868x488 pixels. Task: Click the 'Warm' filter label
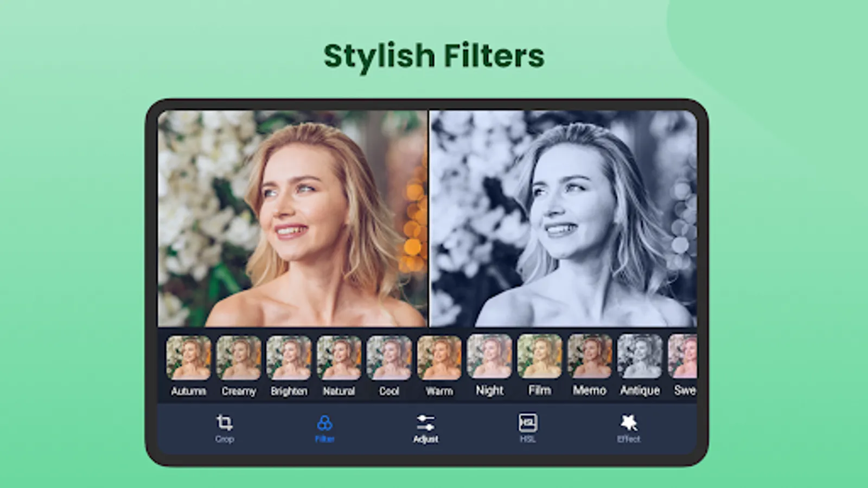click(x=439, y=391)
